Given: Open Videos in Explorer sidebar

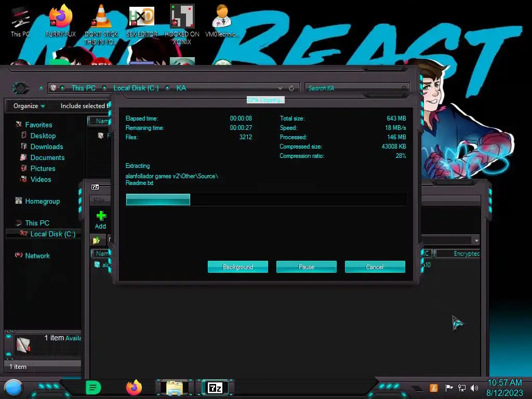Looking at the screenshot, I should (41, 179).
